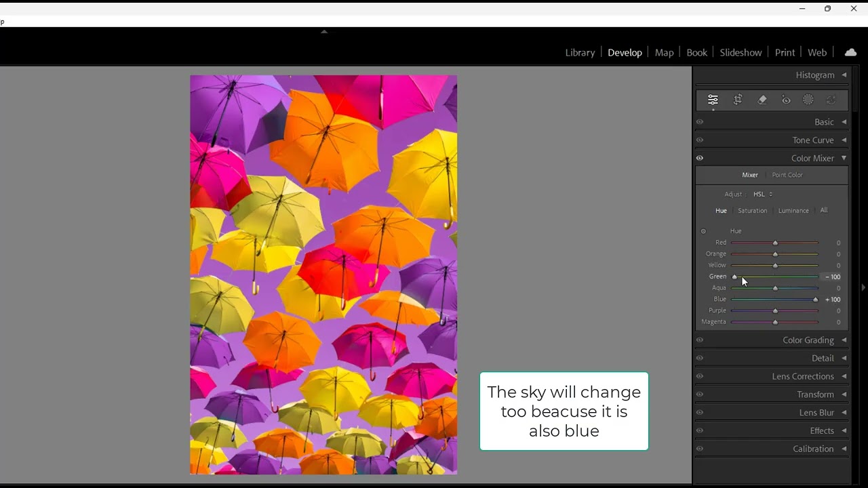Image resolution: width=868 pixels, height=488 pixels.
Task: Show the Luminance sliders
Action: (793, 211)
